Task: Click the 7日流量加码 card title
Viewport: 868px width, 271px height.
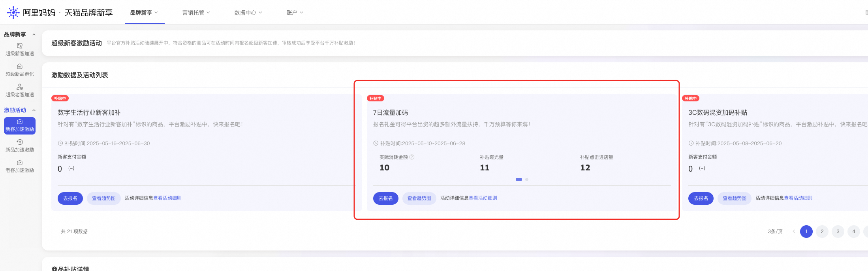Action: [x=391, y=112]
